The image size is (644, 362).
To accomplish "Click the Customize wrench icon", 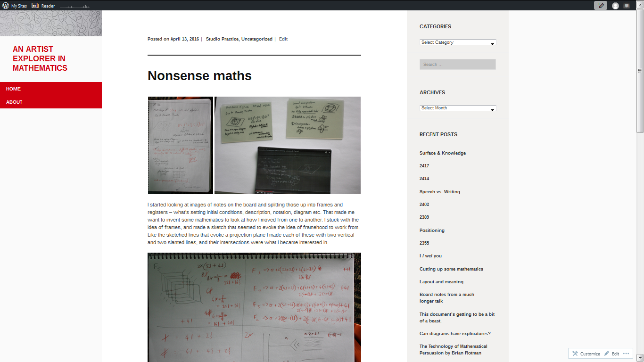I will (x=575, y=354).
